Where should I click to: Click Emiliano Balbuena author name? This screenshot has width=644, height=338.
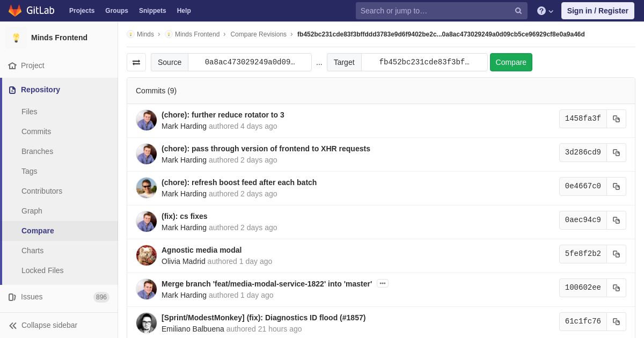(x=193, y=329)
